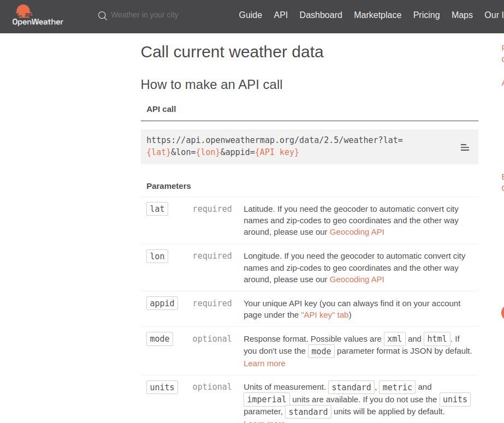
Task: Click the 'xml' value tag
Action: pos(395,339)
